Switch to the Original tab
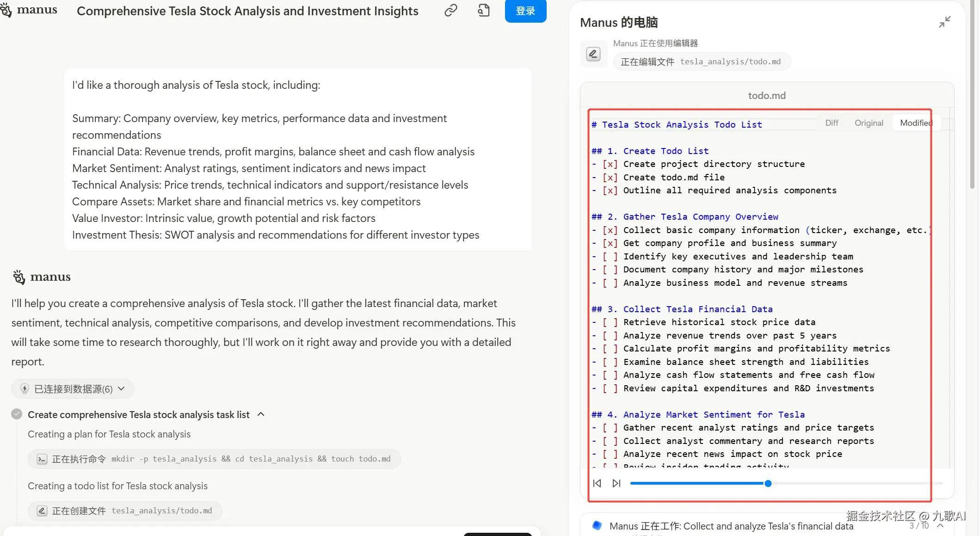980x536 pixels. click(x=869, y=123)
